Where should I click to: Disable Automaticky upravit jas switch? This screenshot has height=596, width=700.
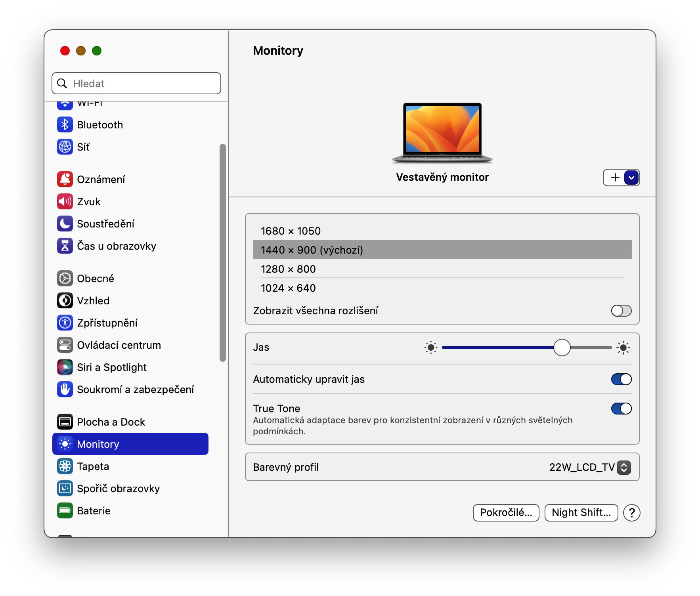621,379
